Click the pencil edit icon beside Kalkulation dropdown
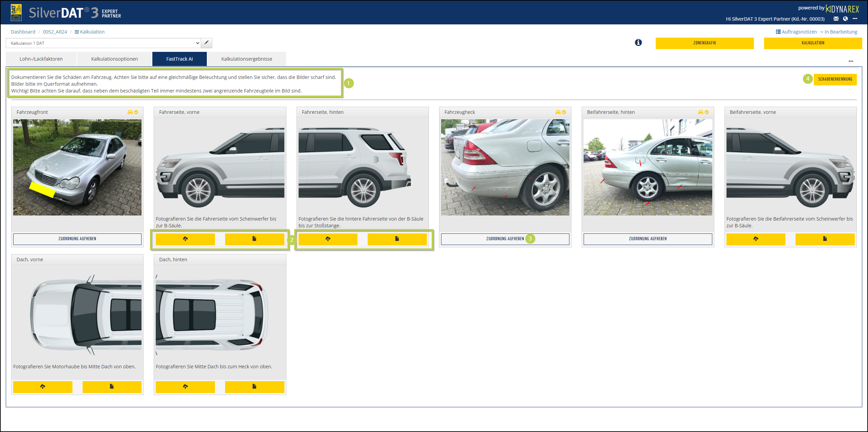The height and width of the screenshot is (432, 868). tap(207, 43)
